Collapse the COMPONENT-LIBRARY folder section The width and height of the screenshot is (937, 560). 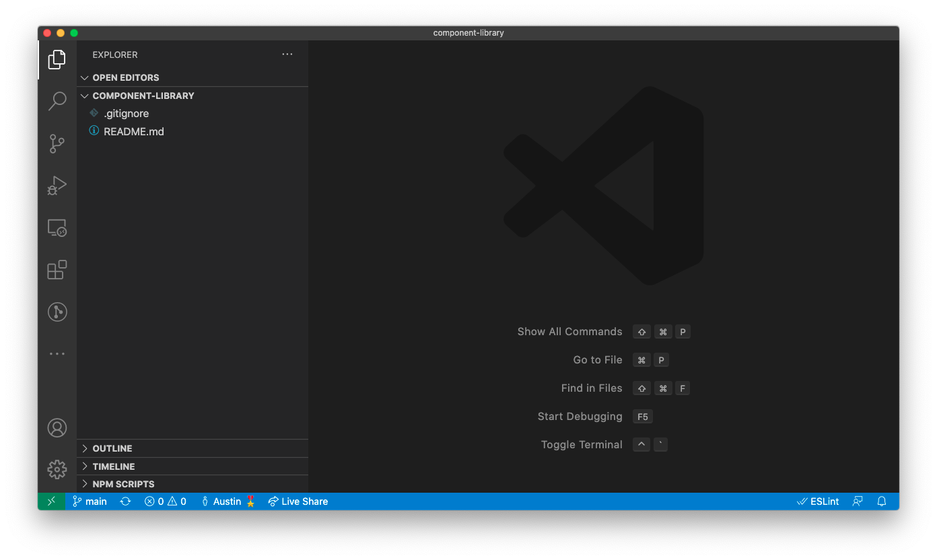tap(193, 96)
